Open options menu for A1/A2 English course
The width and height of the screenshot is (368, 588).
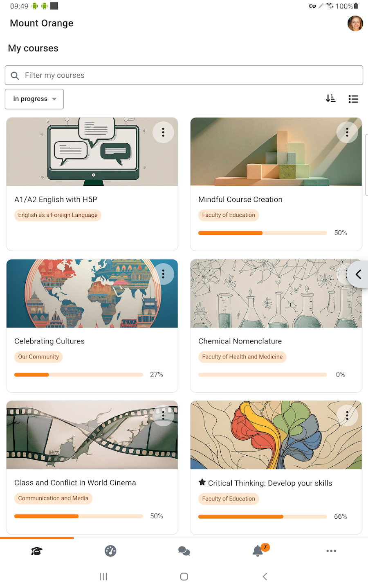coord(163,132)
